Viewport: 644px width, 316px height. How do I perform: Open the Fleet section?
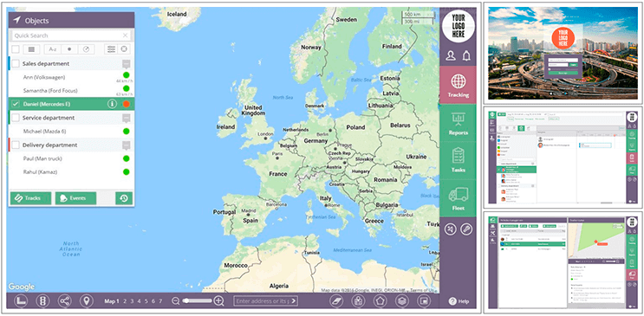click(x=458, y=198)
